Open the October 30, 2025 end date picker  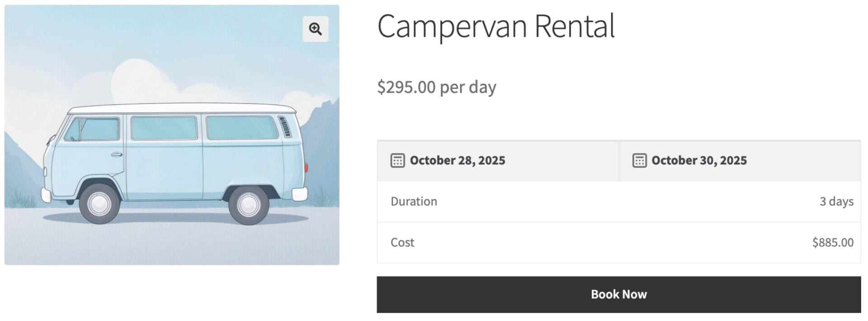point(698,160)
